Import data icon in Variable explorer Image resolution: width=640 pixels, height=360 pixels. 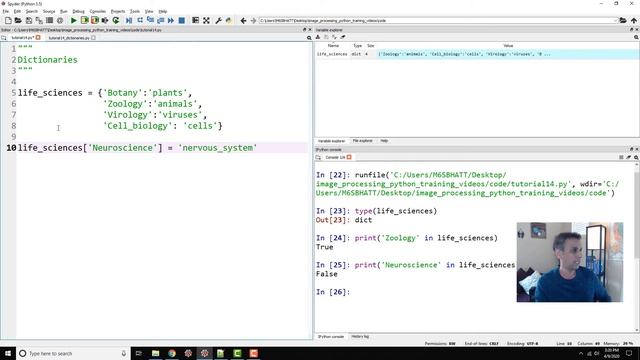pyautogui.click(x=318, y=37)
